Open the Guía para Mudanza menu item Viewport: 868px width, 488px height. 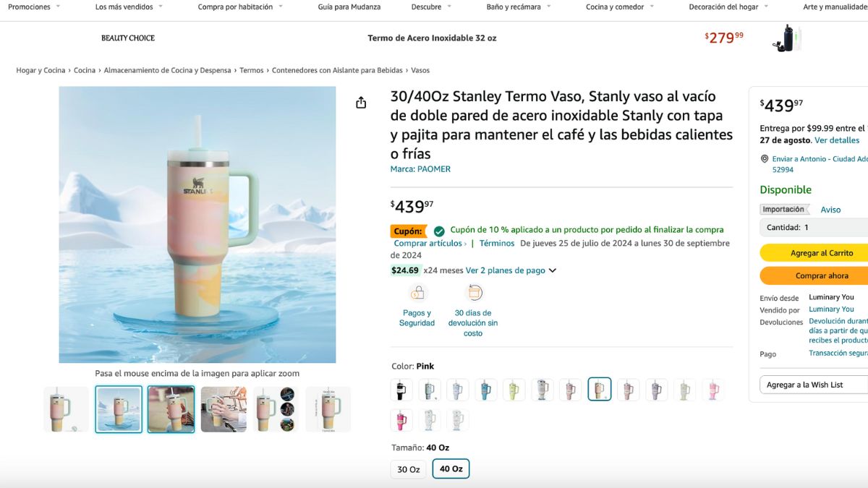coord(349,7)
